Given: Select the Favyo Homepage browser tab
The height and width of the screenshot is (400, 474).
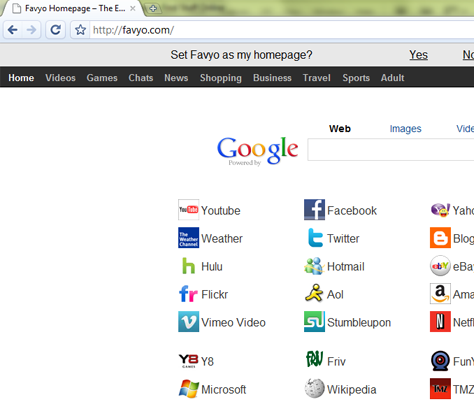Looking at the screenshot, I should 74,9.
